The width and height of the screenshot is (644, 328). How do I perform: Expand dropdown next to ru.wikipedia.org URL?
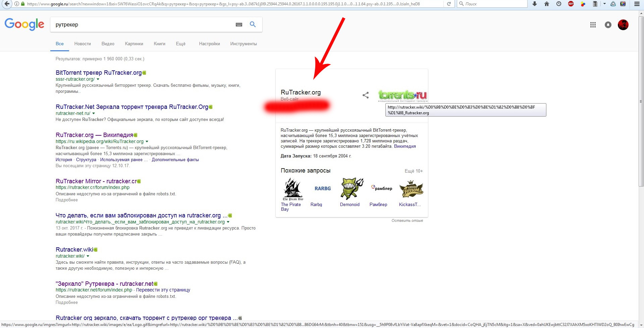point(147,142)
